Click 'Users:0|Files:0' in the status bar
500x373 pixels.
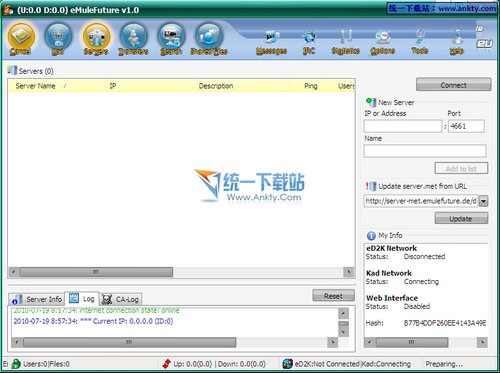point(46,364)
